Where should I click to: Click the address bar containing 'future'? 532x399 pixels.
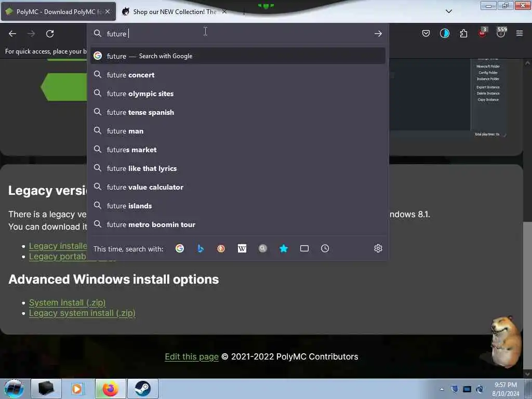click(x=237, y=34)
